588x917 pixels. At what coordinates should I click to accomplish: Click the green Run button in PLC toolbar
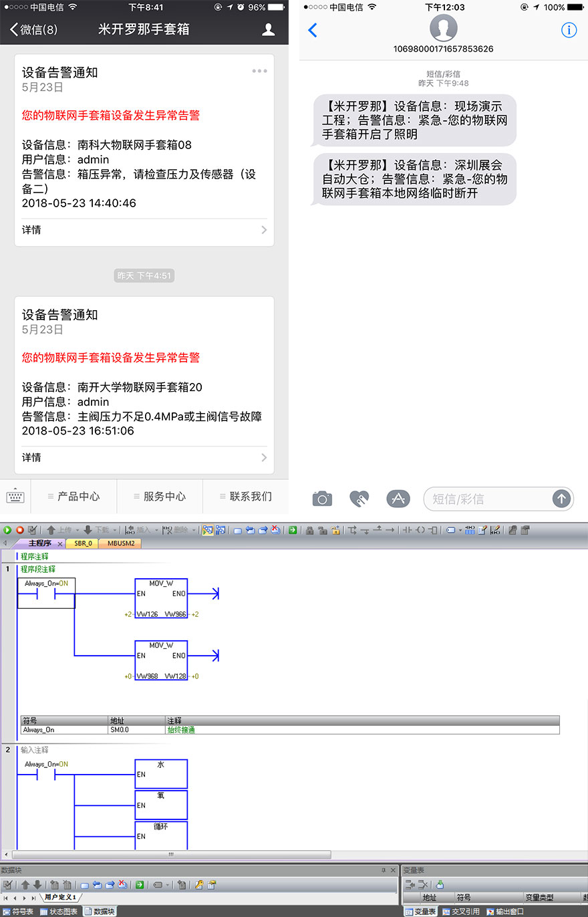point(7,530)
